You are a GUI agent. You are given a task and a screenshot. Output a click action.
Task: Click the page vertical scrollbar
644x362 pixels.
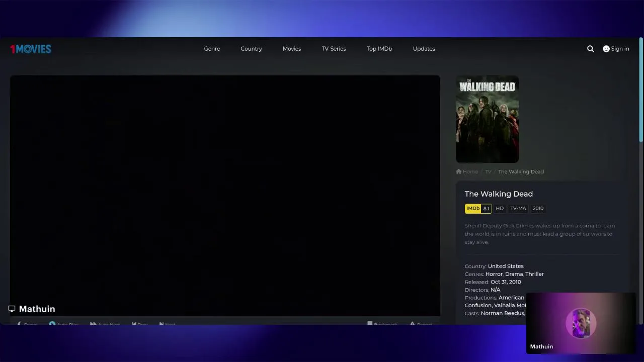(640, 89)
